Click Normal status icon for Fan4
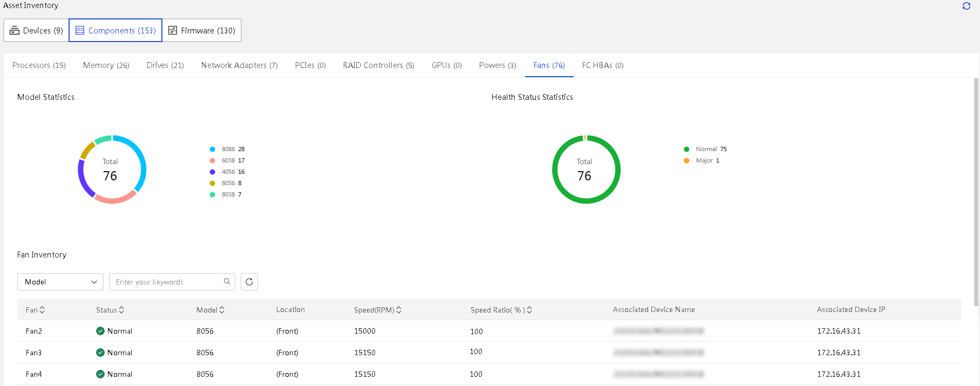Viewport: 980px width, 386px height. pos(100,374)
